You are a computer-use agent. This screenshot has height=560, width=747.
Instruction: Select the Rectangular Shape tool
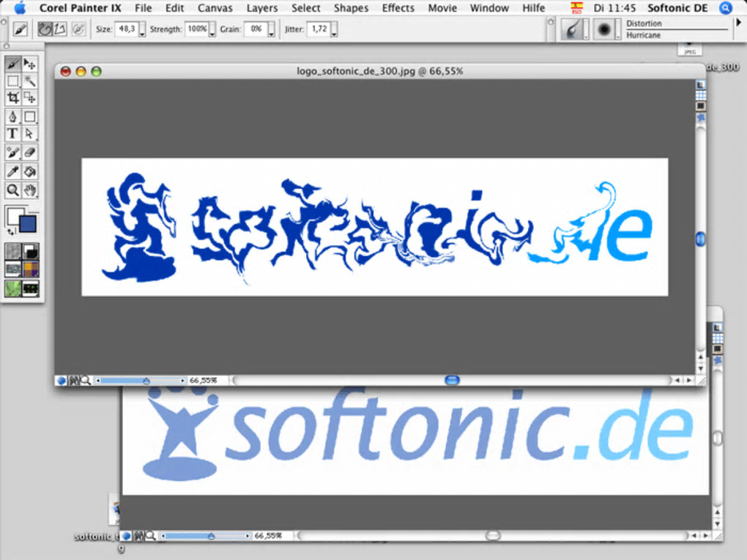tap(30, 116)
